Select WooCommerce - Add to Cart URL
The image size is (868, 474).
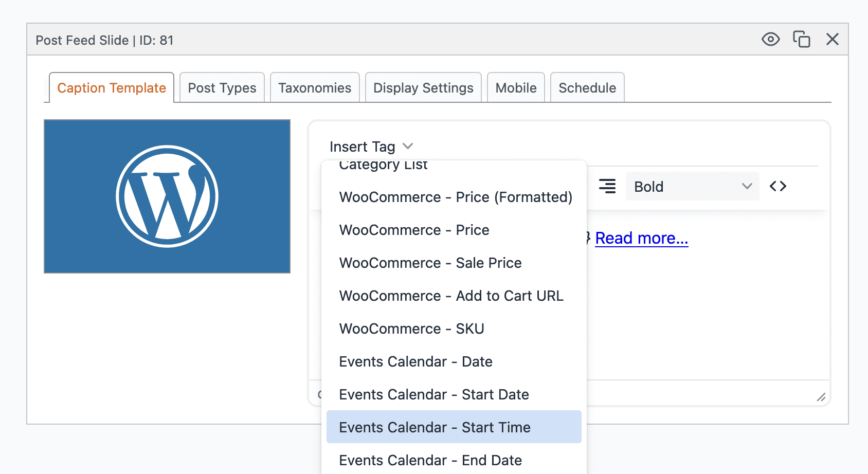click(451, 296)
